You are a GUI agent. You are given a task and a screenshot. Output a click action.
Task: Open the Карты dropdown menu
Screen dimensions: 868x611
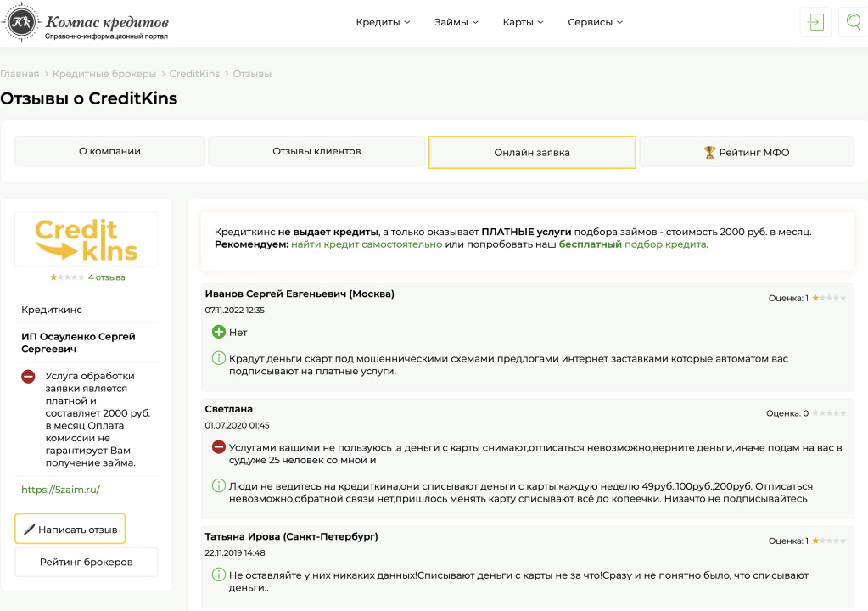523,23
